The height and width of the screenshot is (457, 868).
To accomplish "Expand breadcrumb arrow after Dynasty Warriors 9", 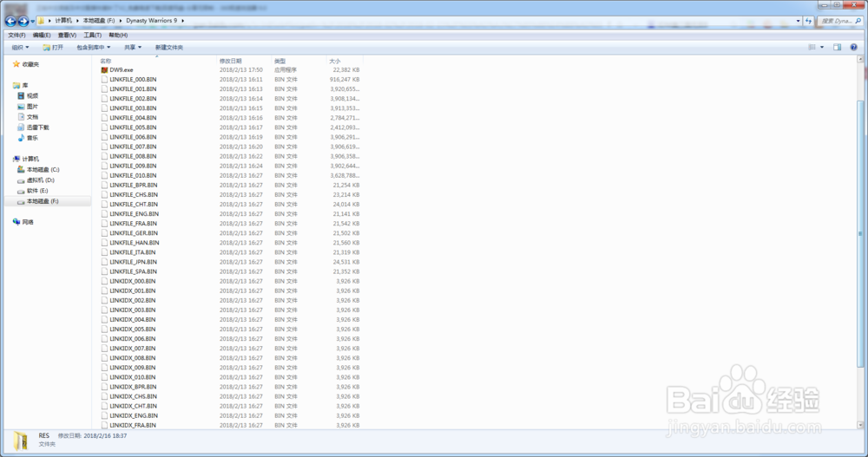I will pyautogui.click(x=182, y=21).
